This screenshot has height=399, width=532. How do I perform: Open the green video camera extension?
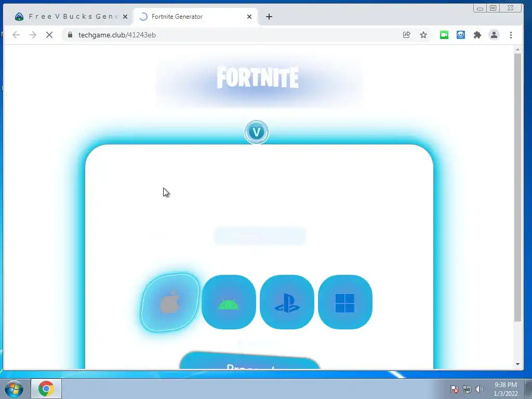[x=444, y=35]
